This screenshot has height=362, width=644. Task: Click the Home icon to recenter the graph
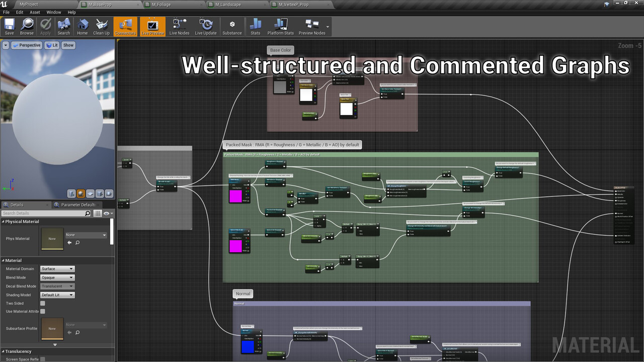[x=83, y=27]
